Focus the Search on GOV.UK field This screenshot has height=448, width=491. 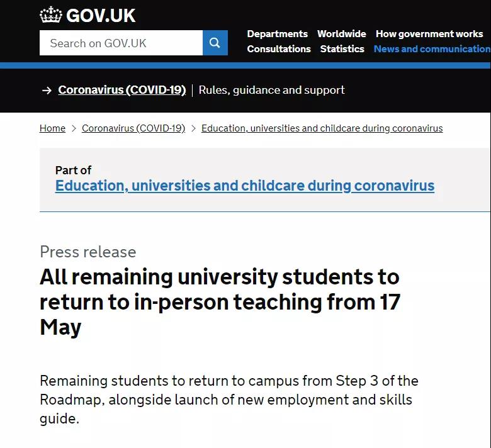pyautogui.click(x=121, y=43)
